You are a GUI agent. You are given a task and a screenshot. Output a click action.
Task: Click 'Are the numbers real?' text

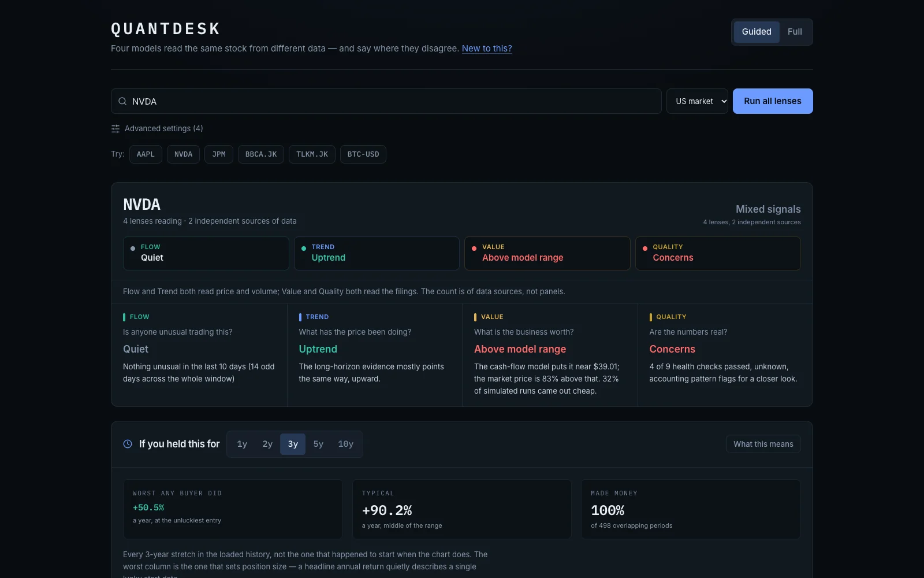(688, 332)
